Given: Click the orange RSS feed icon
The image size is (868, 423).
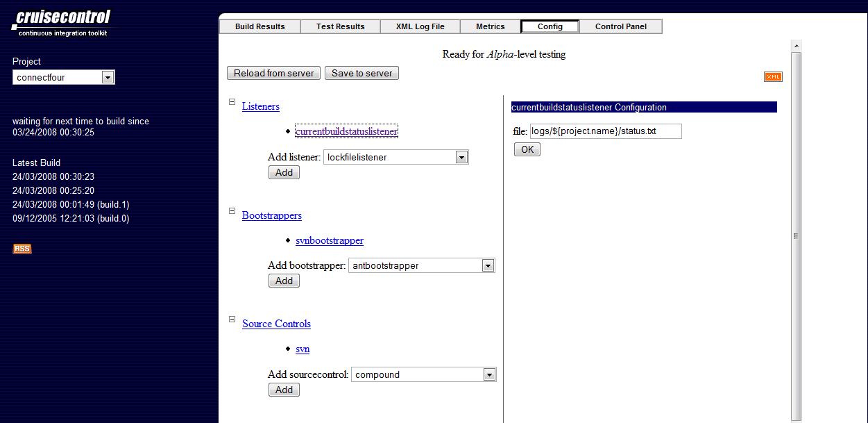Looking at the screenshot, I should tap(22, 249).
